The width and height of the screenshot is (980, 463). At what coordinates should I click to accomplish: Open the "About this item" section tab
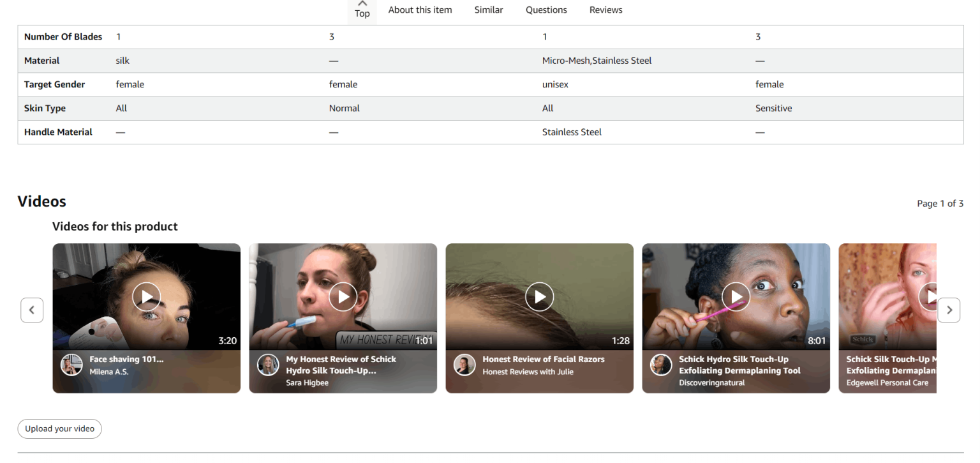(x=420, y=10)
